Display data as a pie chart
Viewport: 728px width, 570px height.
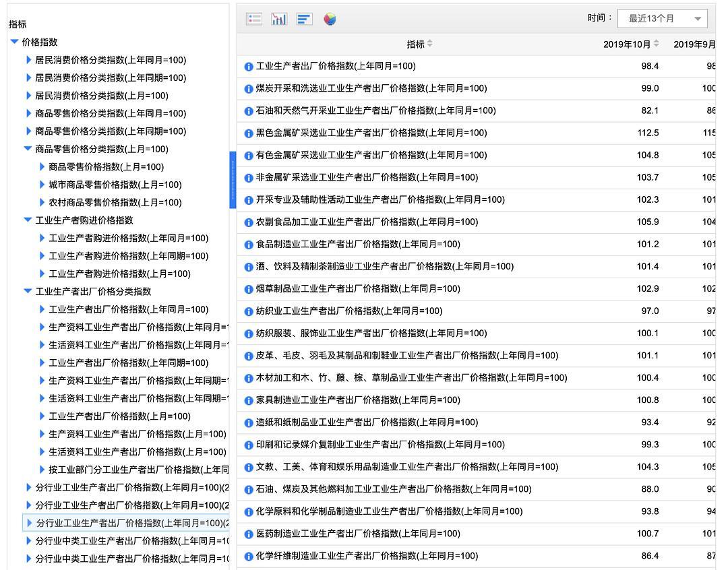coord(329,18)
